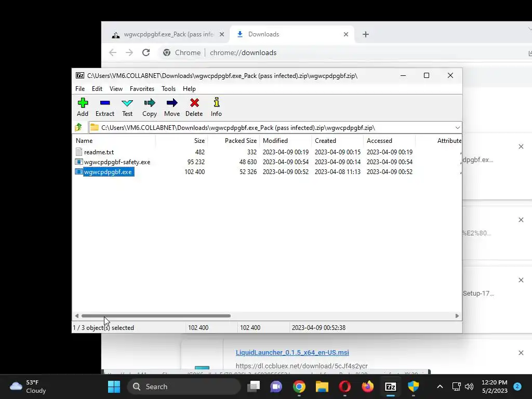Open LiquidLauncher_0.1.5_x64_en-US.msi link
This screenshot has height=399, width=532.
point(292,353)
